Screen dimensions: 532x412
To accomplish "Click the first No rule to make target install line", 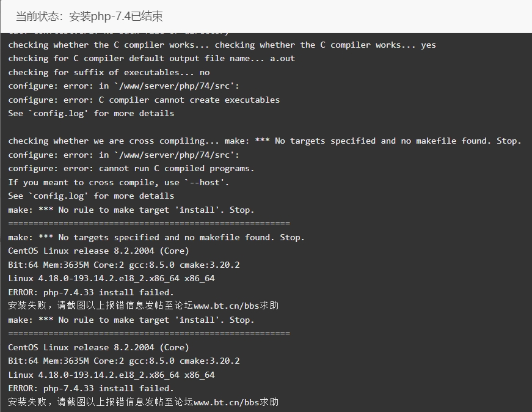I will pos(131,210).
